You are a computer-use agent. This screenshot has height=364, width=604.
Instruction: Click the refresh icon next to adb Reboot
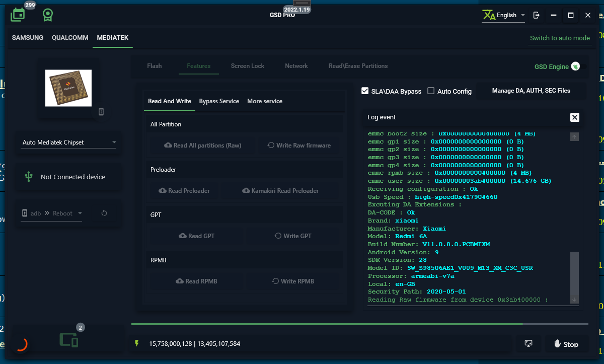(104, 213)
